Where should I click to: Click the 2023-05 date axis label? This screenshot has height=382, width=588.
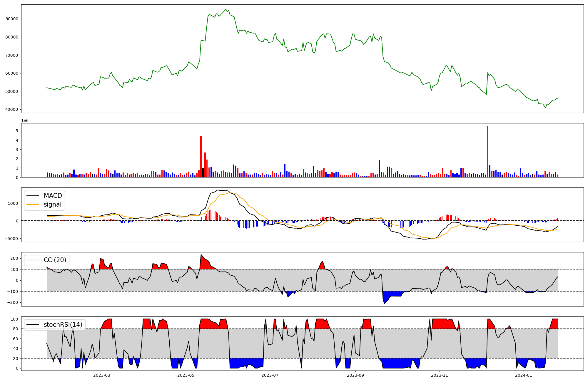186,375
